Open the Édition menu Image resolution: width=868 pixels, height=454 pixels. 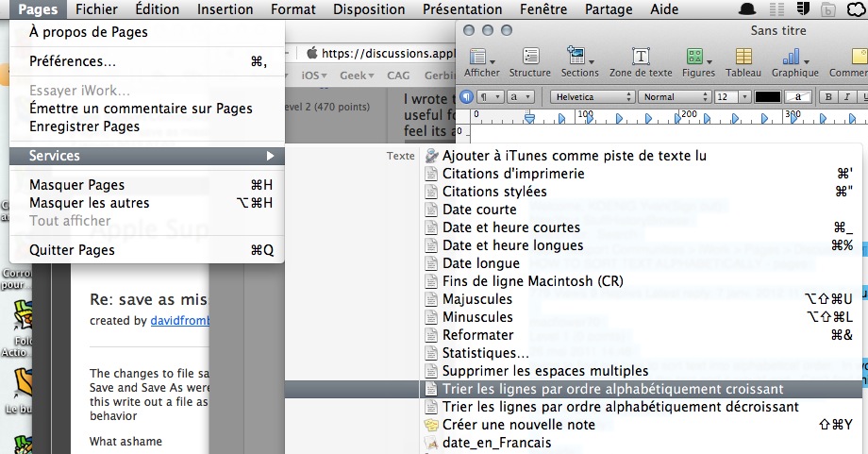pos(157,9)
